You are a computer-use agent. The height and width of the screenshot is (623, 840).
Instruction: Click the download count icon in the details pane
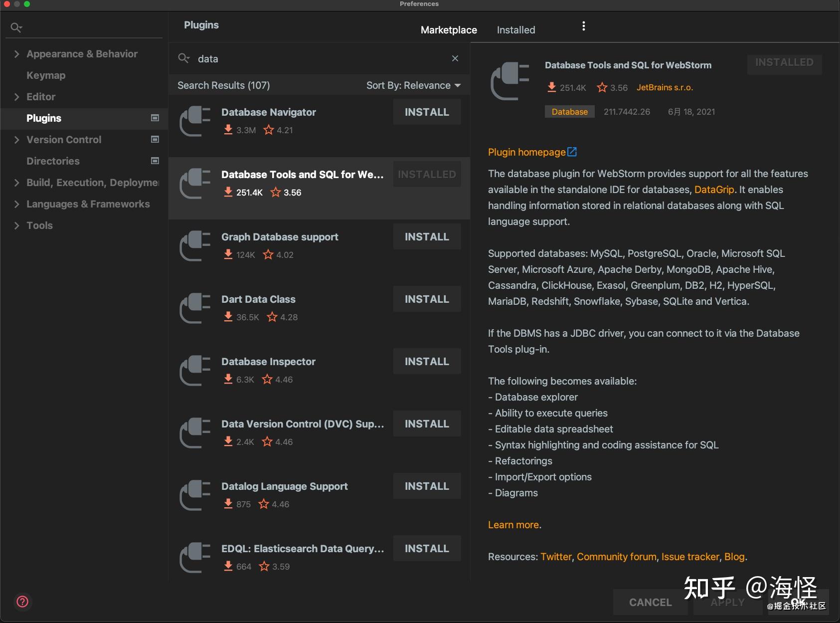pos(551,87)
